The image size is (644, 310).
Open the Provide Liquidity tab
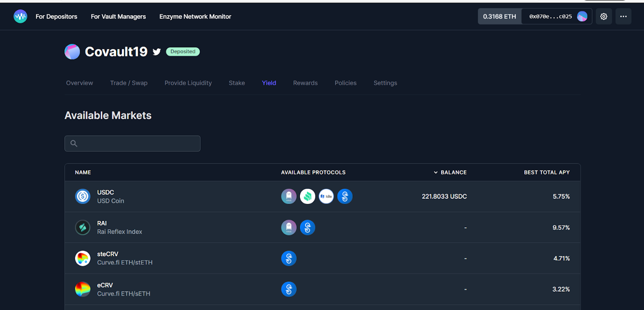point(188,83)
